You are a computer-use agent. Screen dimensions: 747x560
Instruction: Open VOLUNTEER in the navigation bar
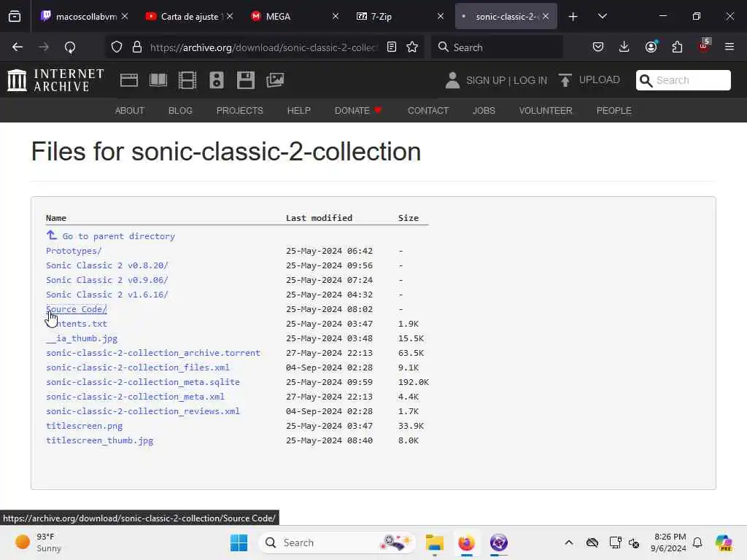(546, 111)
